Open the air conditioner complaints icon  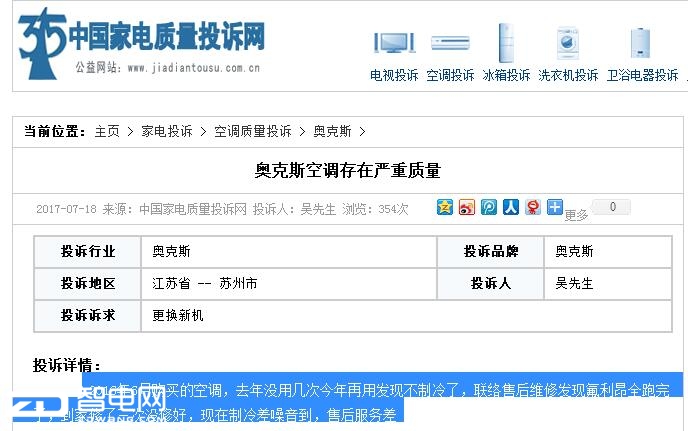coord(450,43)
